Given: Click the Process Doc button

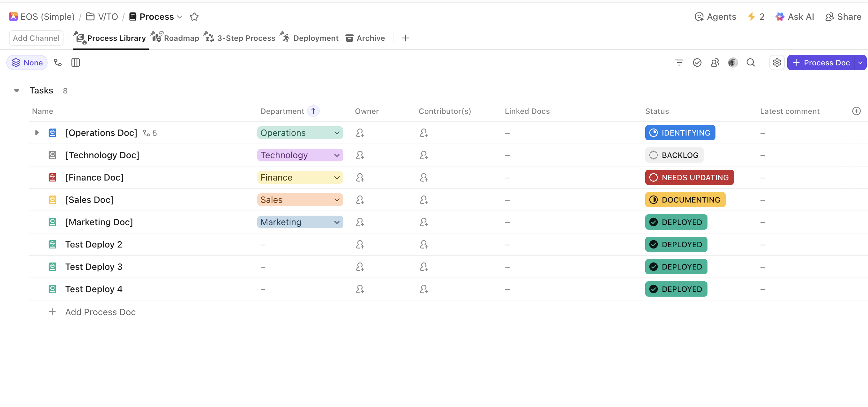Looking at the screenshot, I should (x=821, y=63).
